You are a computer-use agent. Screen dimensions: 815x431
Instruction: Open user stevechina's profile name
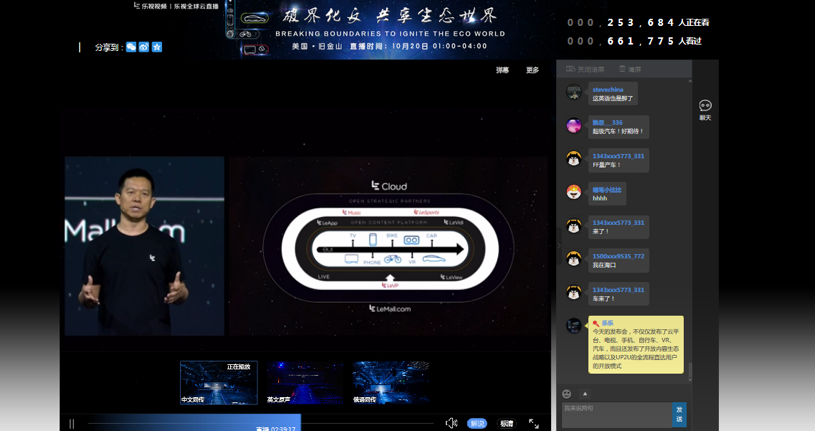607,90
